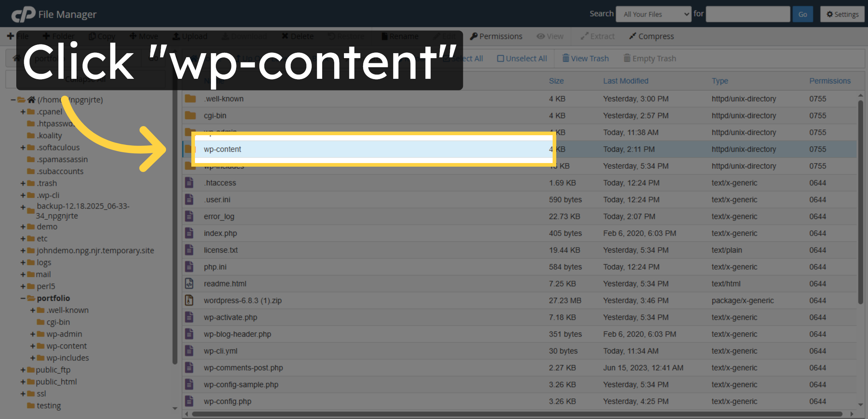Collapse the portfolio folder in the tree

tap(22, 298)
